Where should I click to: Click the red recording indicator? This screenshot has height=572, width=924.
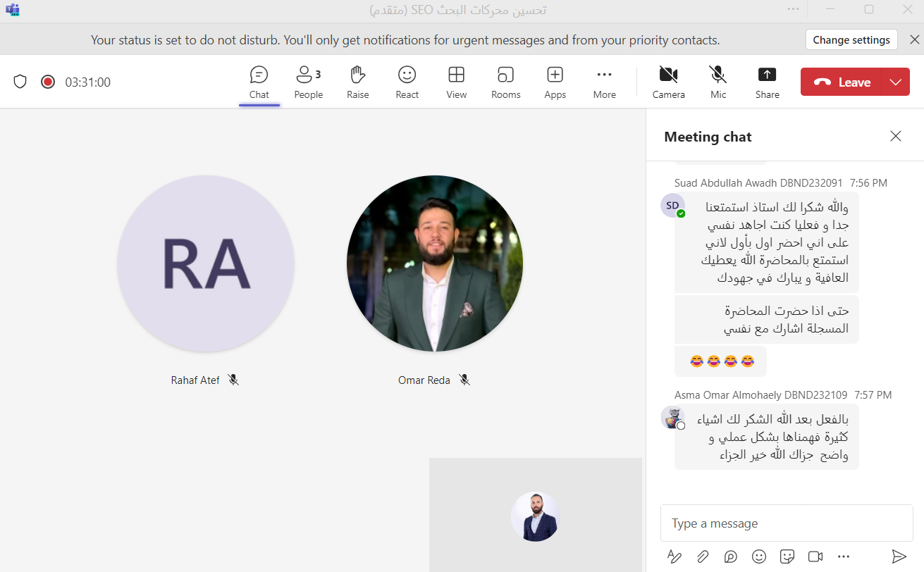click(x=48, y=82)
